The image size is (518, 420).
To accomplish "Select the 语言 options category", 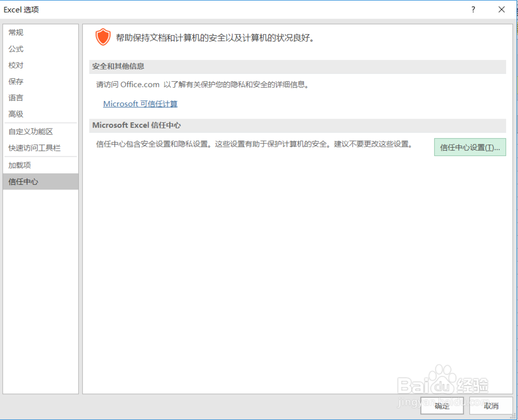I will [x=40, y=98].
